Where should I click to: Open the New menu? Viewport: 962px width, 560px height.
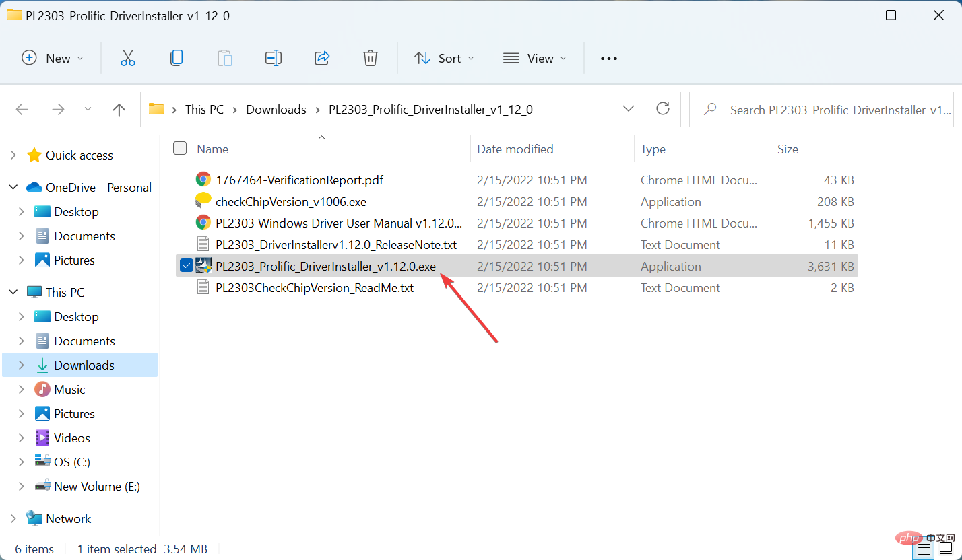pos(53,58)
